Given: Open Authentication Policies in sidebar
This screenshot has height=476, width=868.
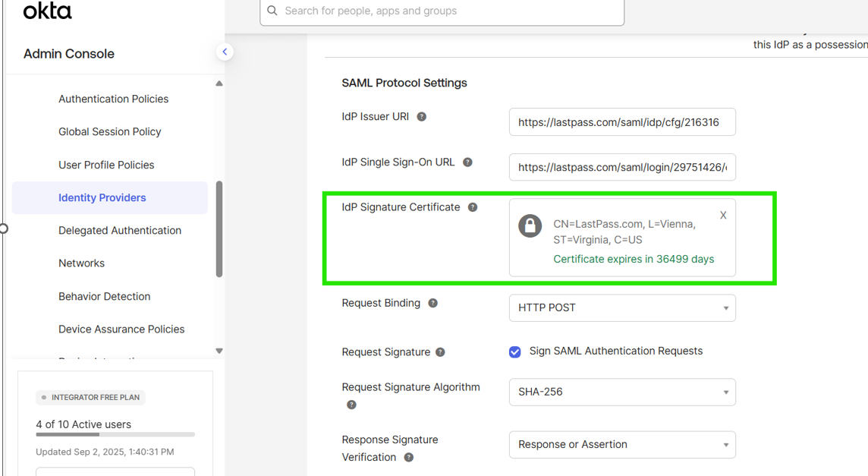Looking at the screenshot, I should click(113, 99).
